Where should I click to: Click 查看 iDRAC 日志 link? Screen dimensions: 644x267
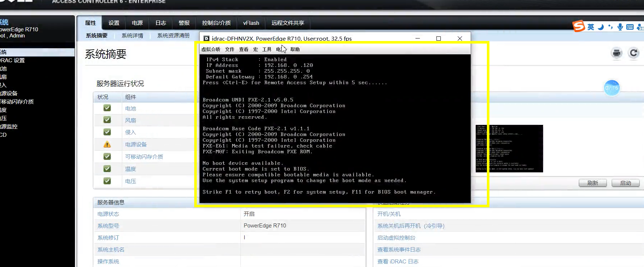point(398,261)
